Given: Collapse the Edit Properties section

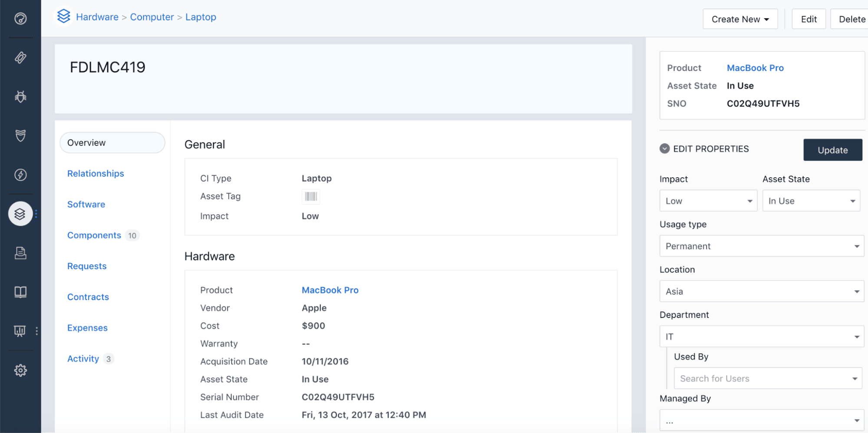Looking at the screenshot, I should click(x=664, y=149).
